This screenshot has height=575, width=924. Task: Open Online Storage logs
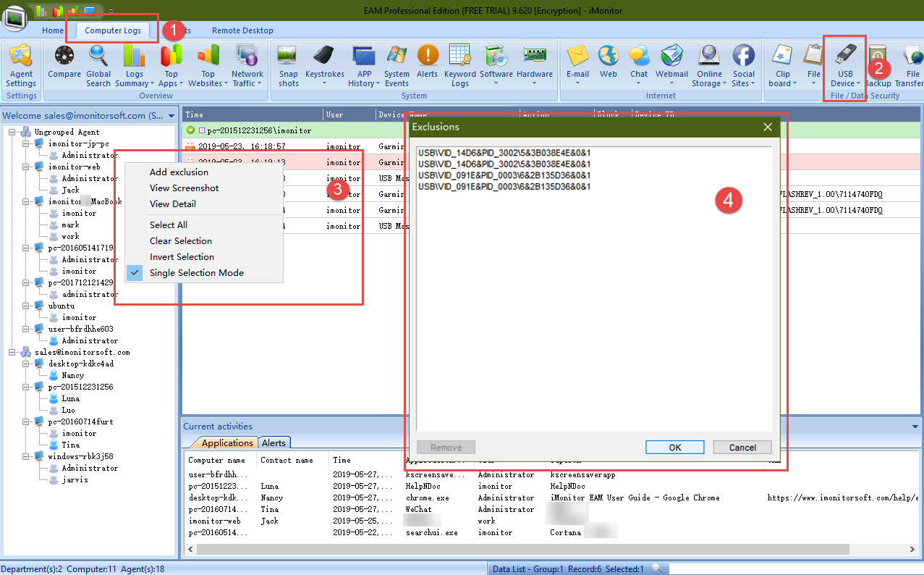pos(709,65)
